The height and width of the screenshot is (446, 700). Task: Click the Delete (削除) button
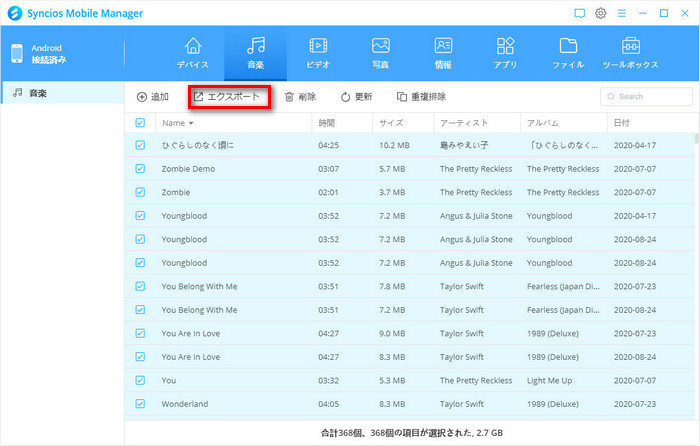[300, 97]
